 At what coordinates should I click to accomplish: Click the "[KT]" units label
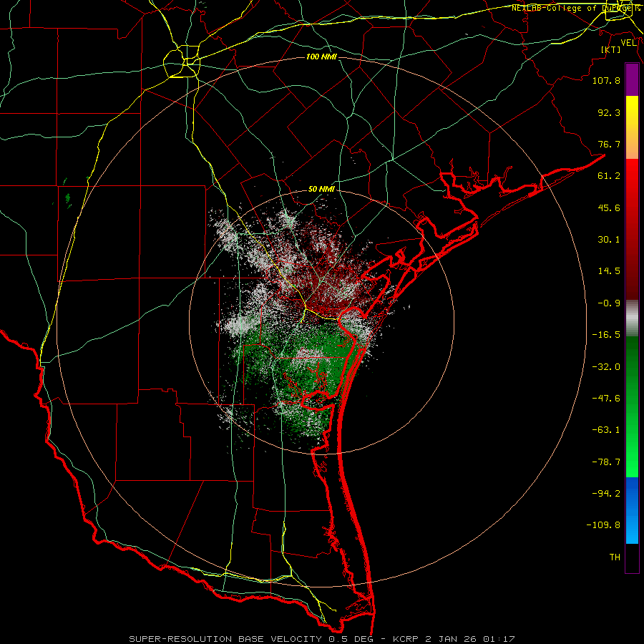pyautogui.click(x=611, y=49)
